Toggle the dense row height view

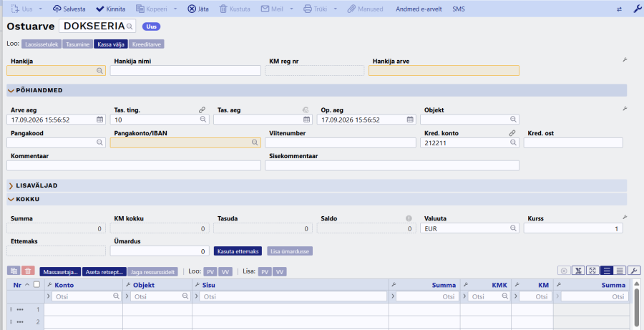point(607,271)
